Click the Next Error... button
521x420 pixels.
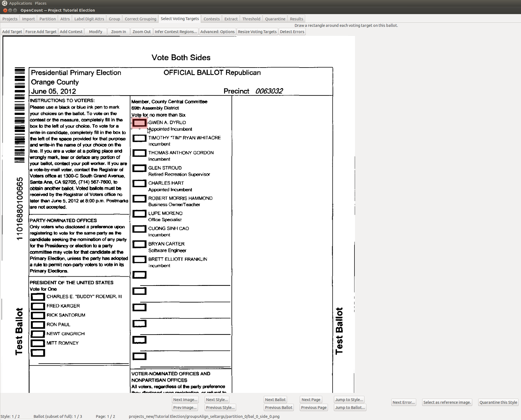[403, 402]
